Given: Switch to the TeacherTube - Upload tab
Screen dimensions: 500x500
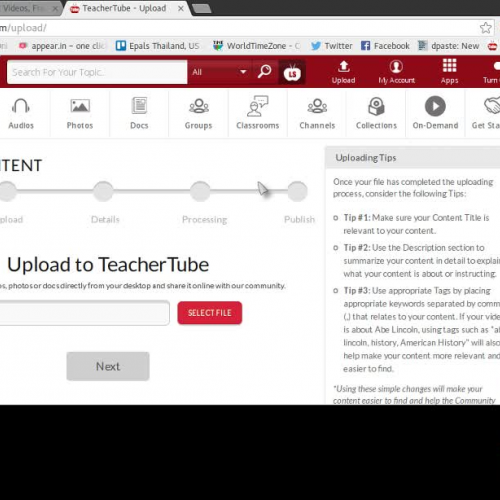Looking at the screenshot, I should click(x=124, y=8).
